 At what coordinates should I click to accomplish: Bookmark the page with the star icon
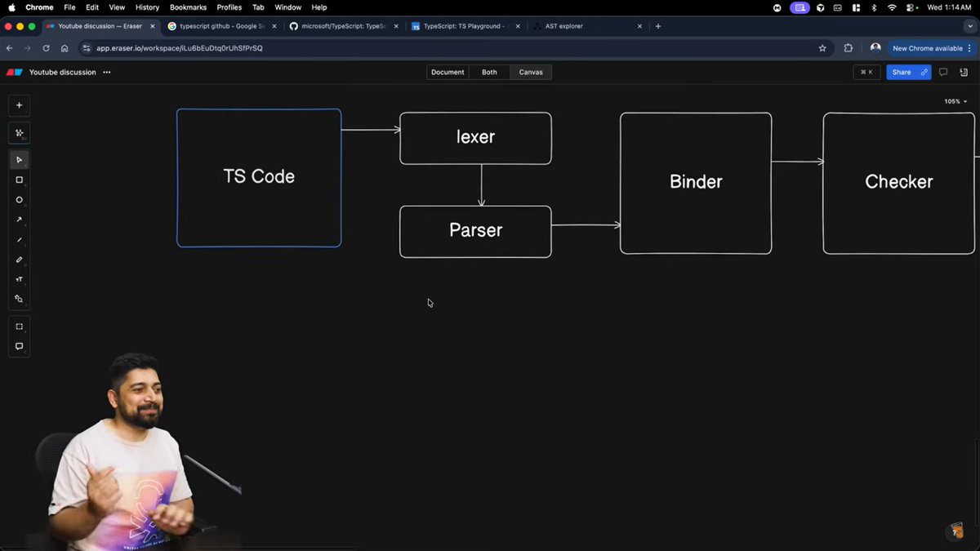coord(822,48)
